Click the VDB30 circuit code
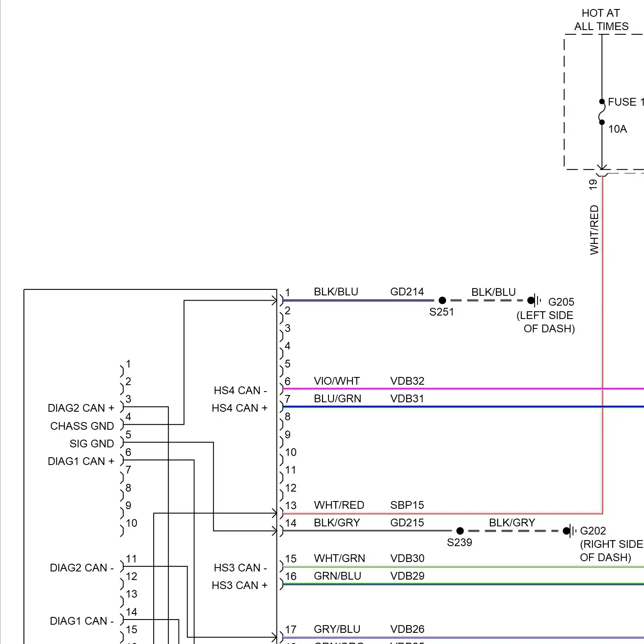Image resolution: width=644 pixels, height=644 pixels. click(x=407, y=558)
